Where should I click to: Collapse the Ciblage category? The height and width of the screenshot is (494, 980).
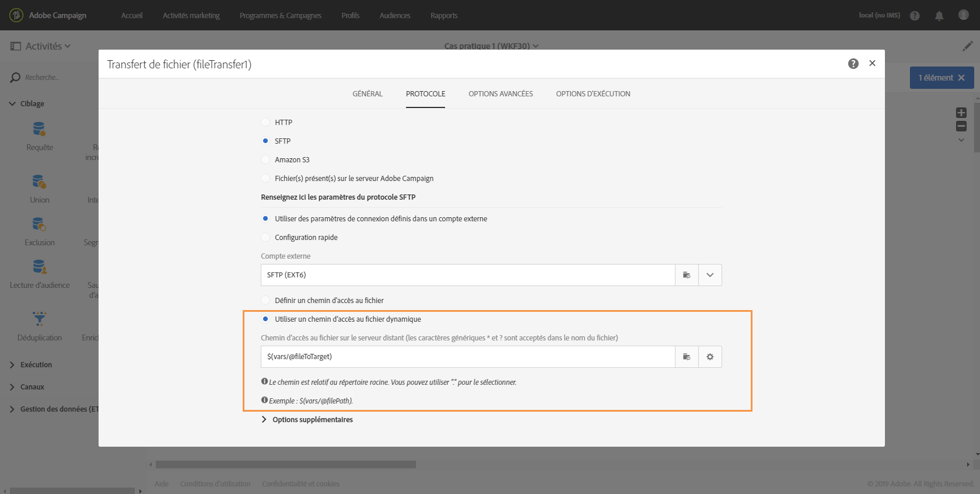[x=12, y=103]
